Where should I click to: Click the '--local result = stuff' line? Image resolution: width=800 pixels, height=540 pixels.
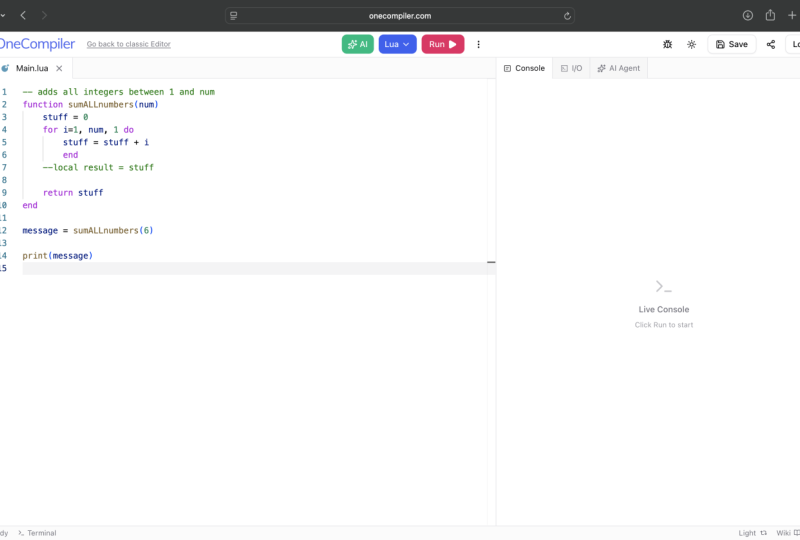click(98, 167)
